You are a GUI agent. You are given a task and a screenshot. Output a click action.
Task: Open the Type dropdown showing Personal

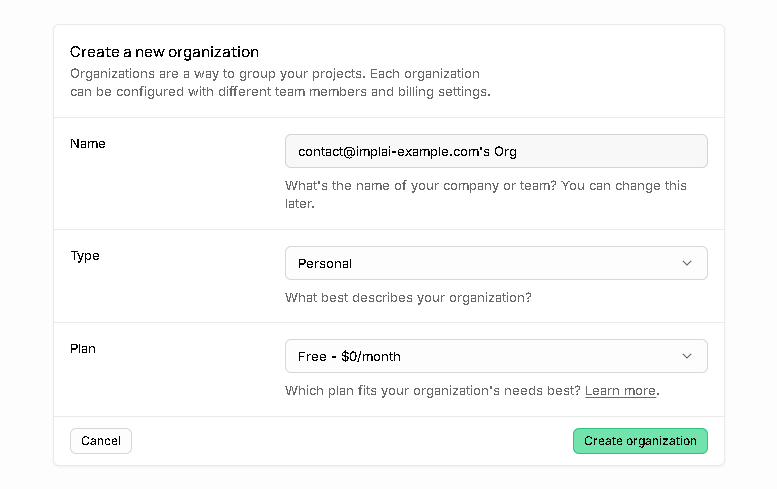pos(496,263)
